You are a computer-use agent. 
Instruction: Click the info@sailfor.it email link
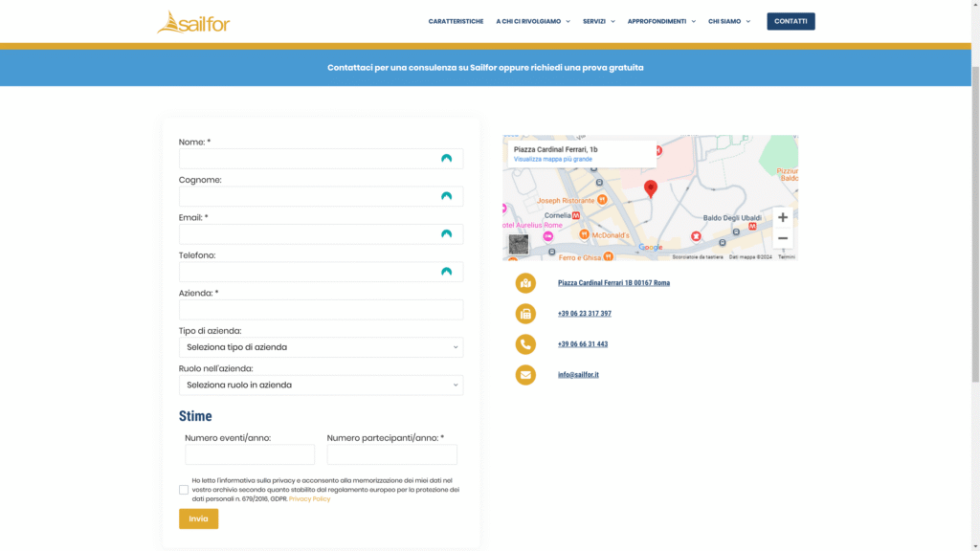click(578, 375)
